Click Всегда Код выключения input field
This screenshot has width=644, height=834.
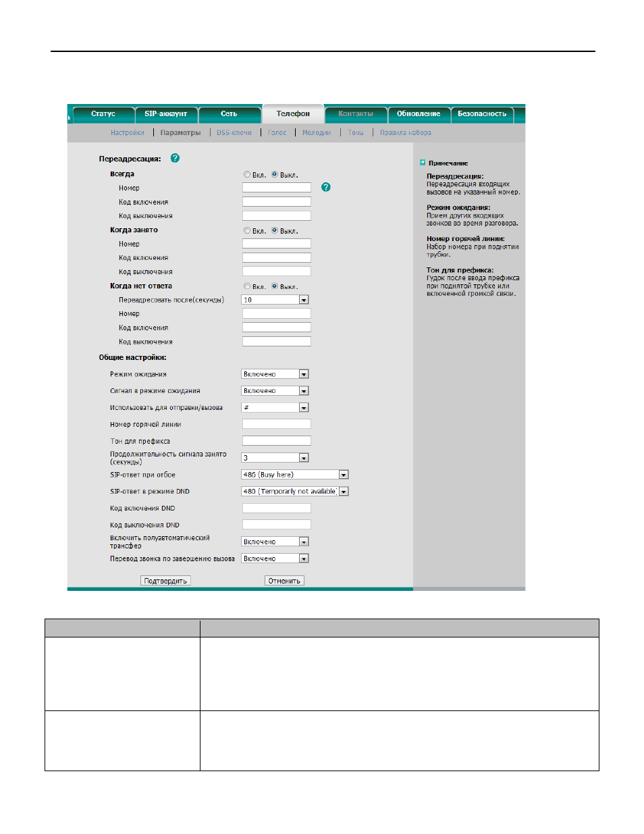(x=277, y=216)
